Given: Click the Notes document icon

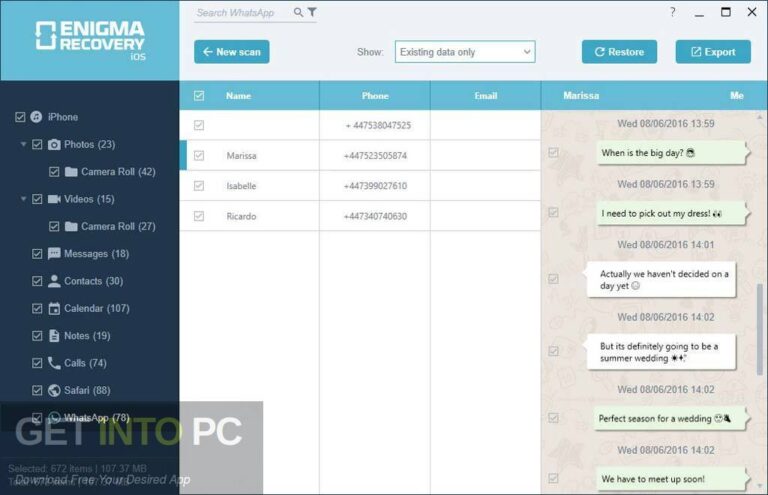Looking at the screenshot, I should [54, 336].
